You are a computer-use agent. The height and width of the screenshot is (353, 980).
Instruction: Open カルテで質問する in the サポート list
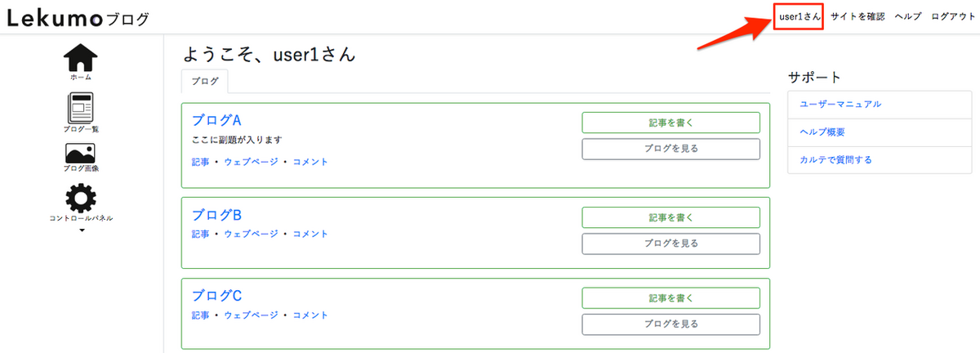[x=835, y=159]
